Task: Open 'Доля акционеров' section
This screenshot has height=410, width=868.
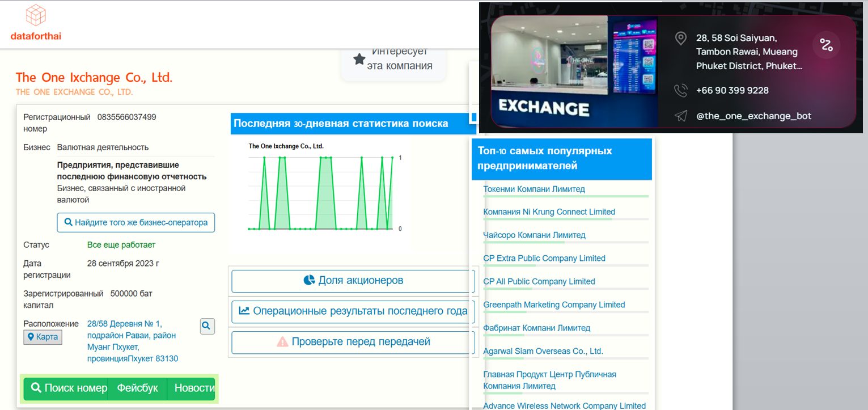Action: pos(353,281)
